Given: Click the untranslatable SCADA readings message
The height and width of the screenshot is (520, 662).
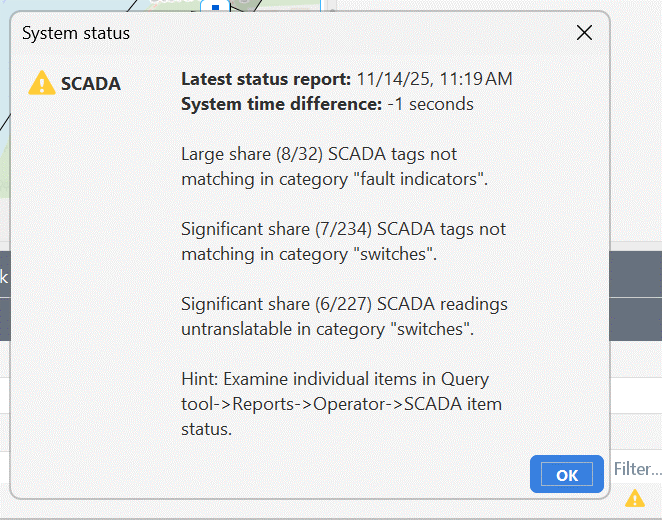Looking at the screenshot, I should point(343,316).
